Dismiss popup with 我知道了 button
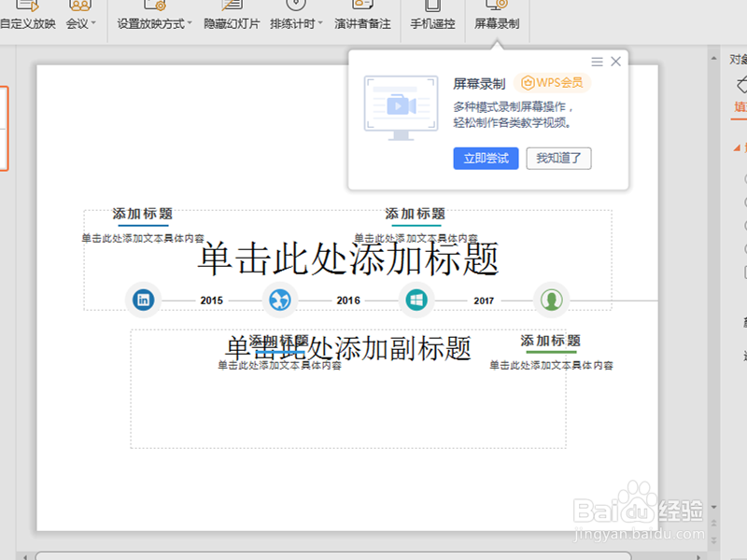 pyautogui.click(x=558, y=158)
